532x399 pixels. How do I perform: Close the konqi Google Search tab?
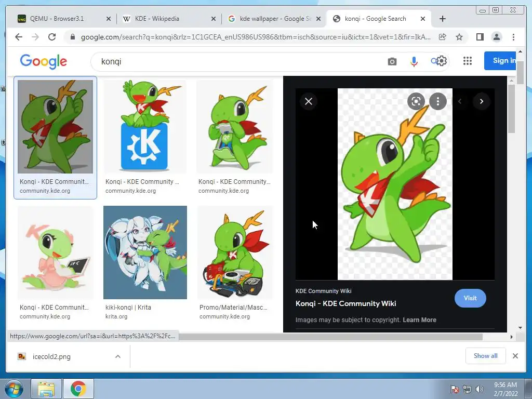(423, 19)
